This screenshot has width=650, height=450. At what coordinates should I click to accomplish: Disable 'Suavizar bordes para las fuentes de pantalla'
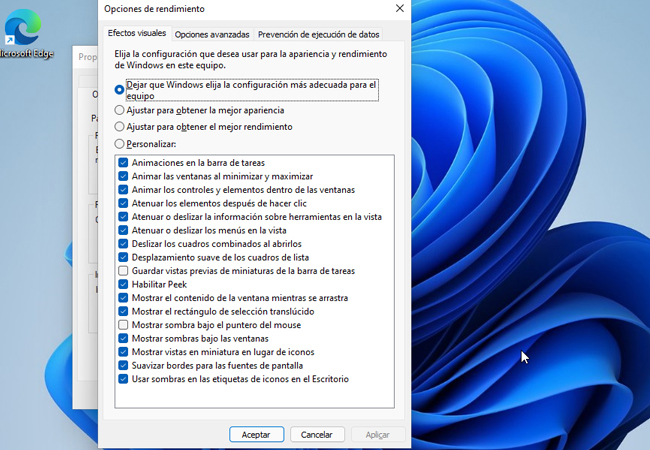123,365
